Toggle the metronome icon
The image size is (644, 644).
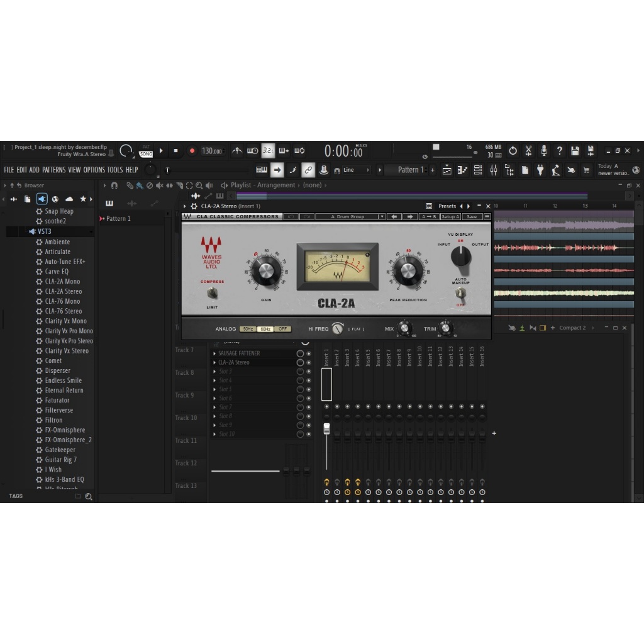(237, 151)
